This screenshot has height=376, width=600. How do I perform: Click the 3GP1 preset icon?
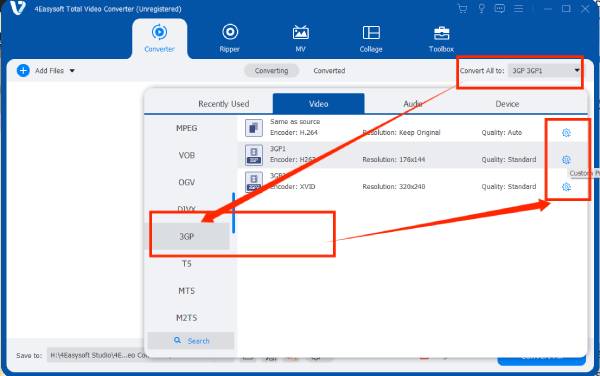pos(254,155)
